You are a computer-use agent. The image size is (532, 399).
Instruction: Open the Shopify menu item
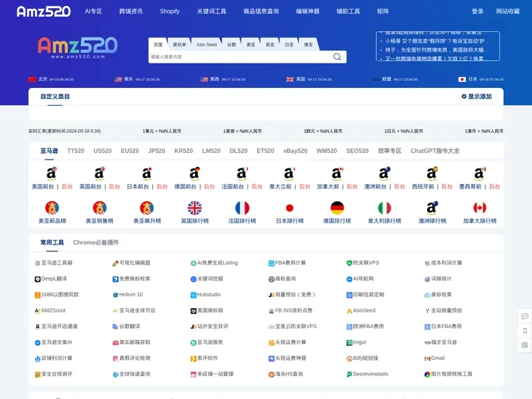[x=170, y=12]
